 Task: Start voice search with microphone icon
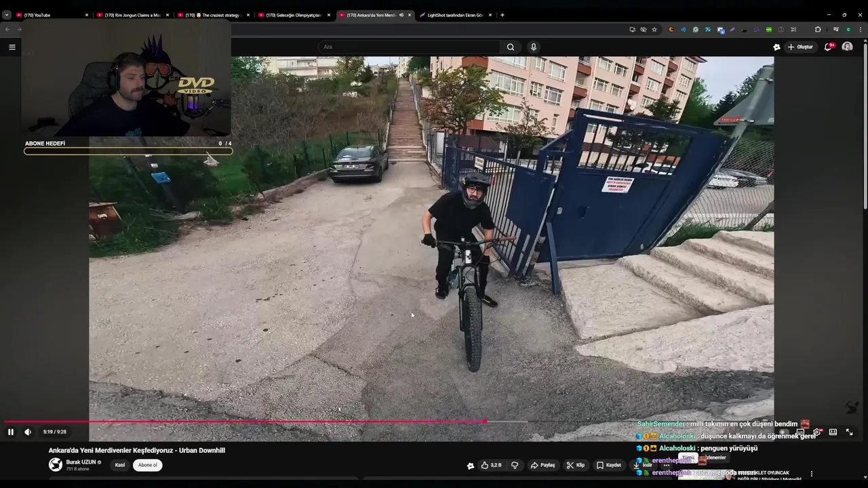(x=534, y=47)
